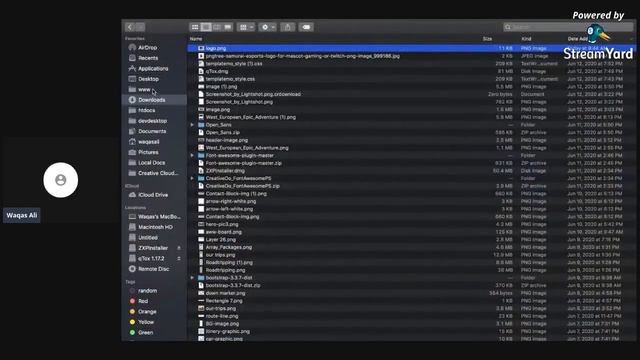The image size is (640, 360).
Task: Expand the bootstrap-3.3.7-dist folder
Action: (192, 278)
